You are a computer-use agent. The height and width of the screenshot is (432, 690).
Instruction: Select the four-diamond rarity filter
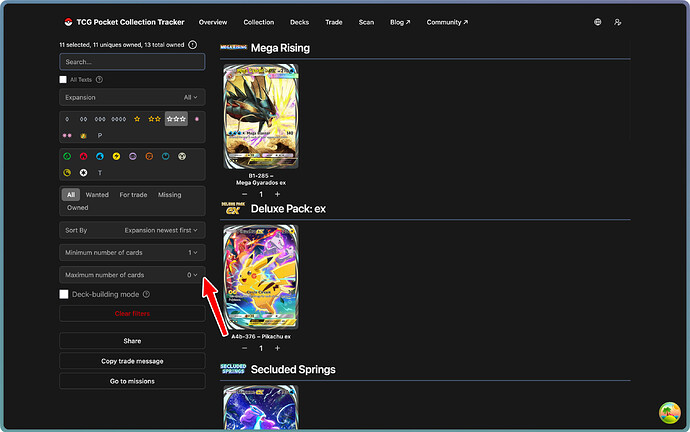click(x=118, y=119)
